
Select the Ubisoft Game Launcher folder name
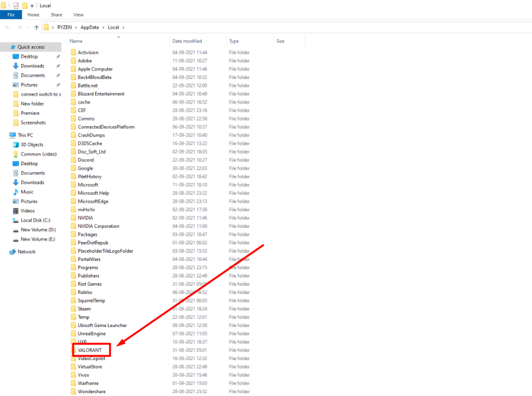click(102, 326)
